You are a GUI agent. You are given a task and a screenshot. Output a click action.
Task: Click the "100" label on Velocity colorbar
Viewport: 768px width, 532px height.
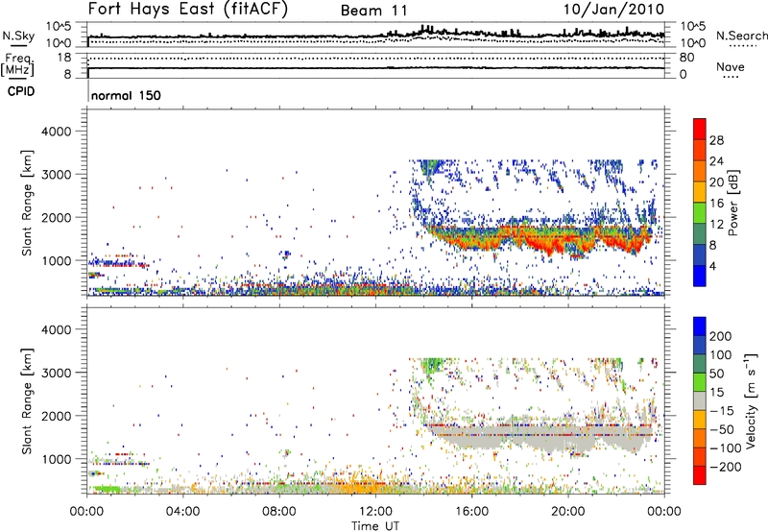(721, 355)
